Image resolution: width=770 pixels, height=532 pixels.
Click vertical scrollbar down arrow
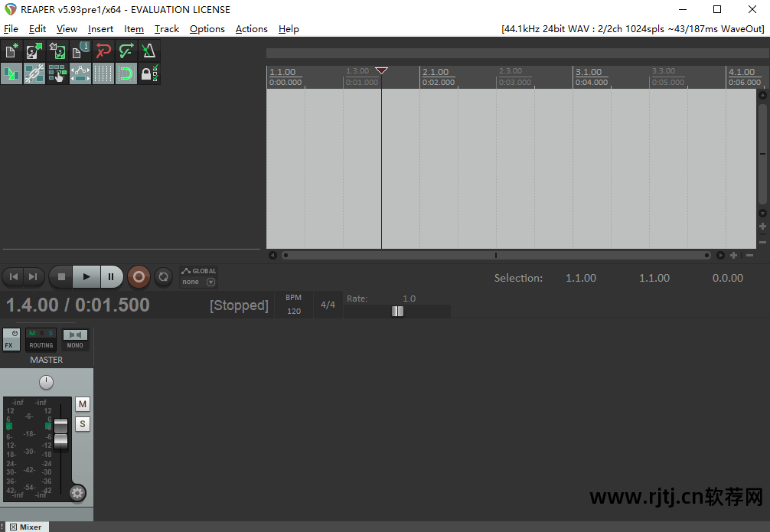coord(762,214)
